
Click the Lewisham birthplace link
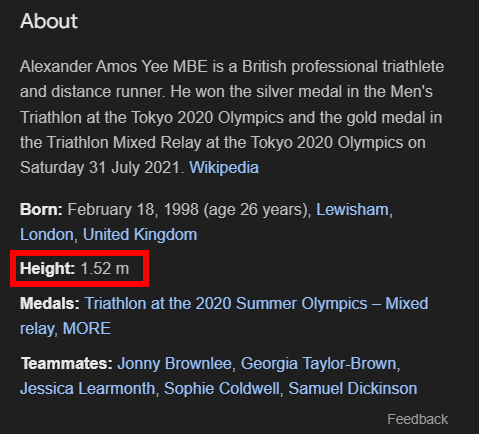pyautogui.click(x=352, y=210)
